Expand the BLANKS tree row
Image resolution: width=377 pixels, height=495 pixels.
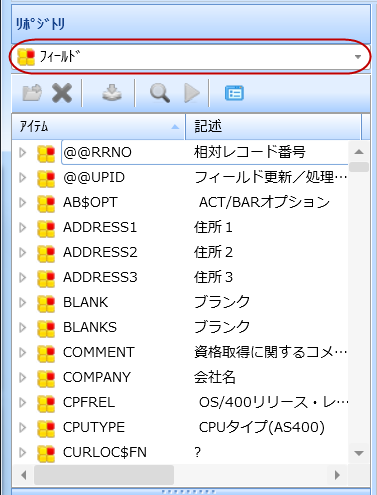tap(23, 327)
